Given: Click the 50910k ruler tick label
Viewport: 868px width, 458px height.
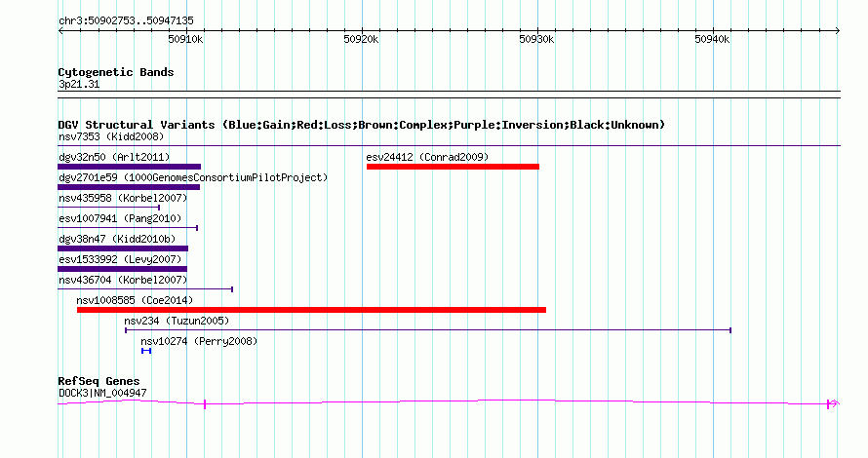Looking at the screenshot, I should pyautogui.click(x=185, y=39).
